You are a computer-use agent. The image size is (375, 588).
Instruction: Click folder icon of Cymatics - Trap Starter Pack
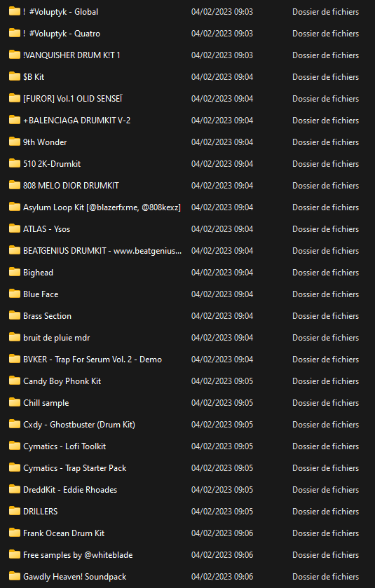coord(15,468)
